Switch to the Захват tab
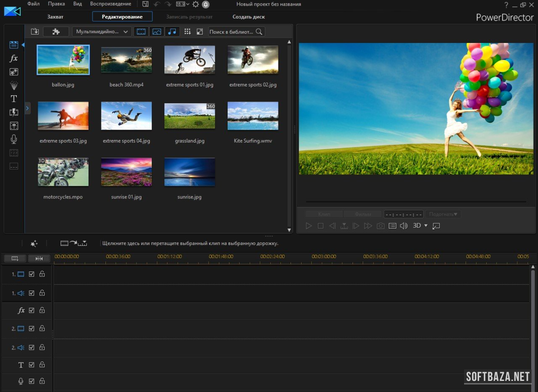The width and height of the screenshot is (538, 392). pyautogui.click(x=55, y=17)
